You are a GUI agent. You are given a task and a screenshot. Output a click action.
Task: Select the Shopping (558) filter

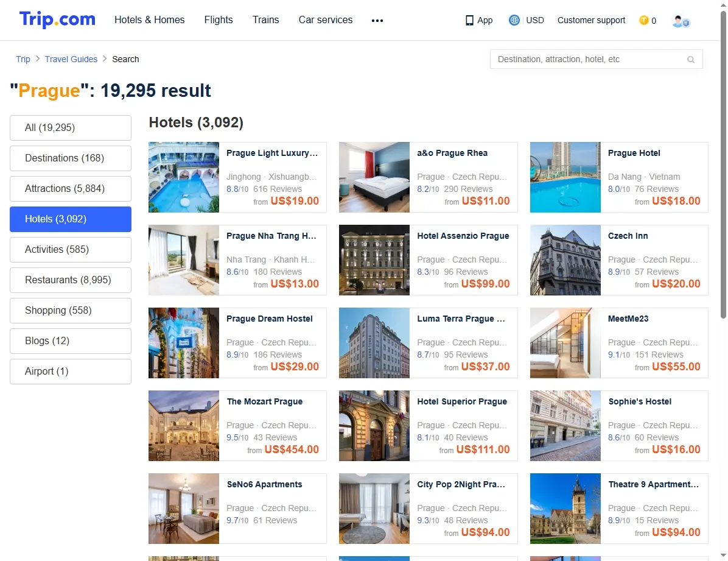(x=71, y=311)
